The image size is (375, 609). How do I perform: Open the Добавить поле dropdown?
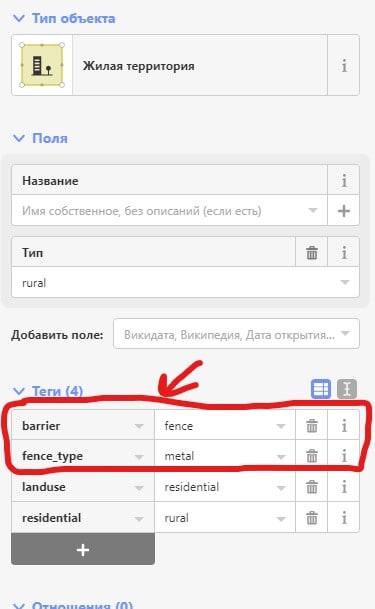pos(236,334)
